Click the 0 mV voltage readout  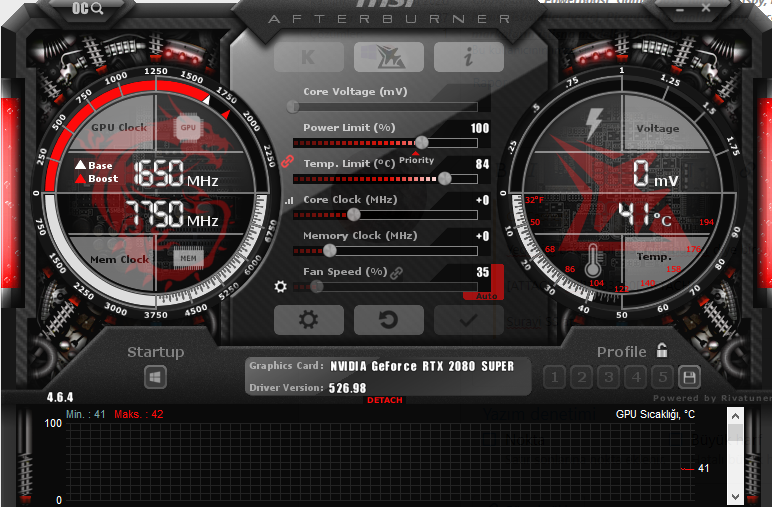[655, 173]
